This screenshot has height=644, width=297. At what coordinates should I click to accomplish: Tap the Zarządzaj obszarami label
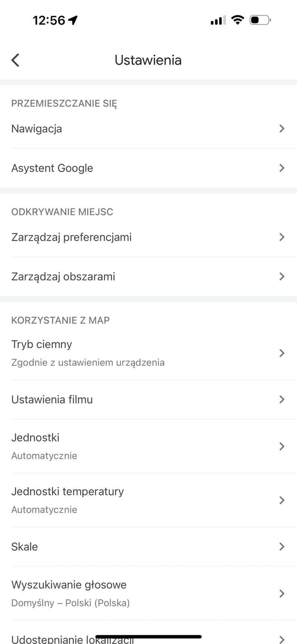63,277
